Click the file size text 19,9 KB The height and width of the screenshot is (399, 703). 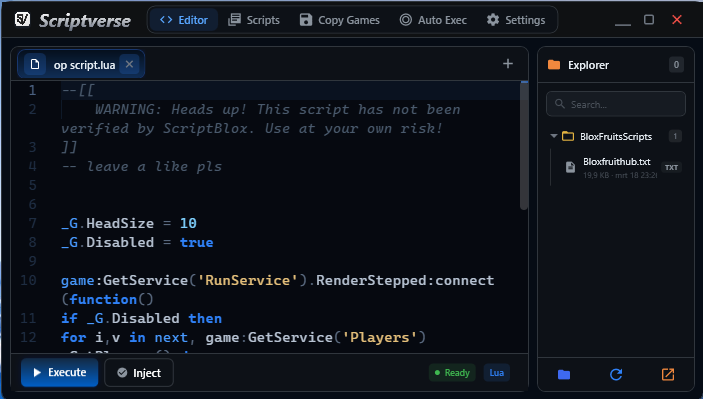[596, 175]
